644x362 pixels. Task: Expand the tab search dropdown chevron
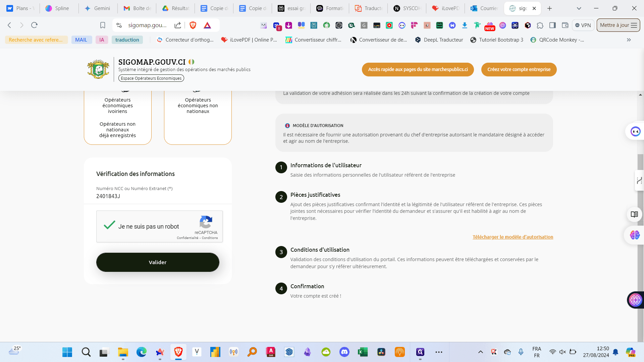579,8
